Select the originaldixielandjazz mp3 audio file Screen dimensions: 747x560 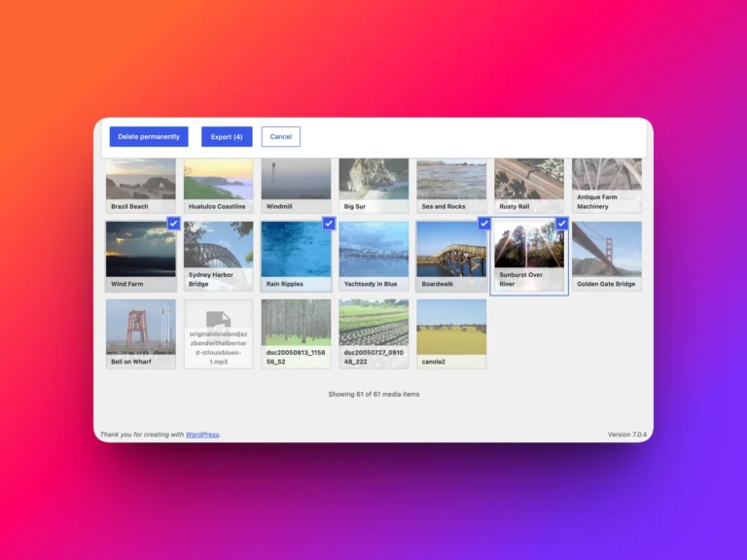click(218, 333)
